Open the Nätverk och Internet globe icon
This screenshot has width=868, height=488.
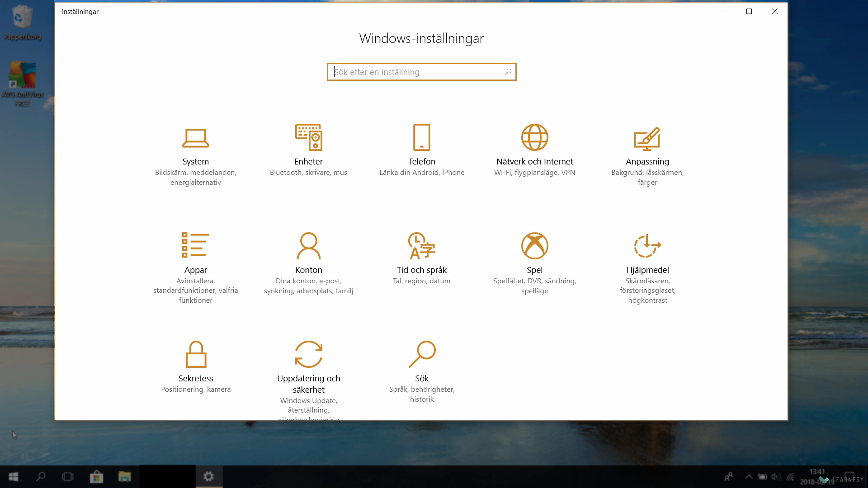(535, 137)
